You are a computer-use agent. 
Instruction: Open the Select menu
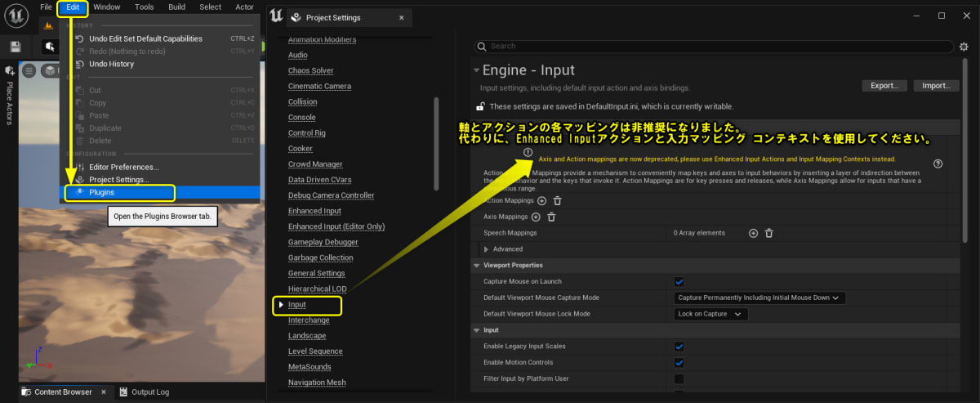pos(210,7)
